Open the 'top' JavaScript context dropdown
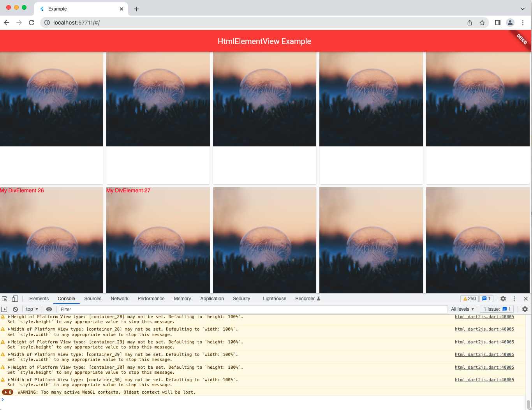This screenshot has height=410, width=532. (31, 309)
